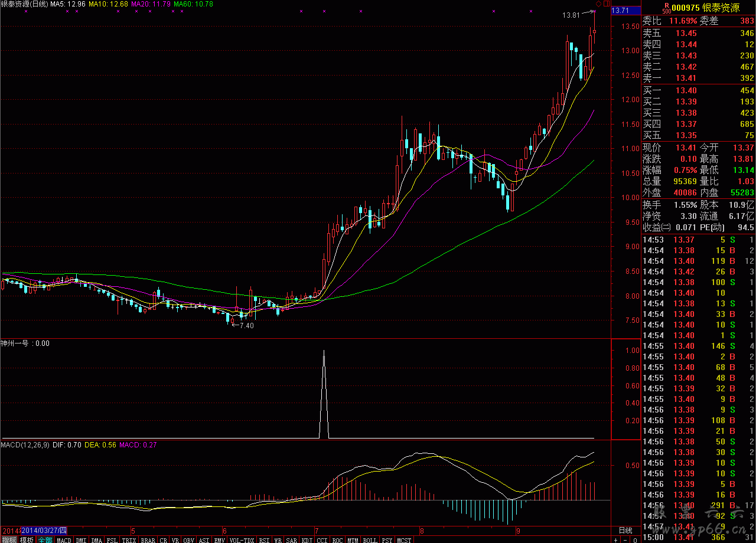Click the diamond icon above the chart
The width and height of the screenshot is (756, 543).
[x=598, y=4]
